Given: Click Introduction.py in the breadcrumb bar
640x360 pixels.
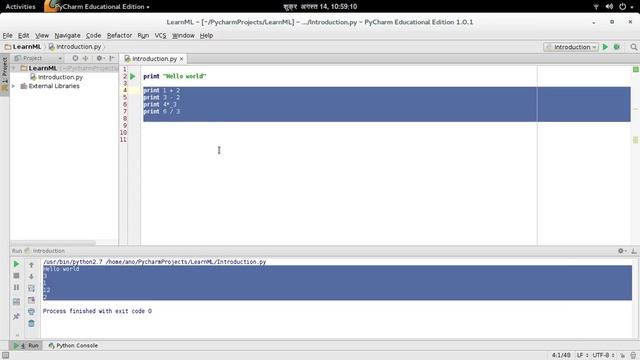Looking at the screenshot, I should 75,47.
